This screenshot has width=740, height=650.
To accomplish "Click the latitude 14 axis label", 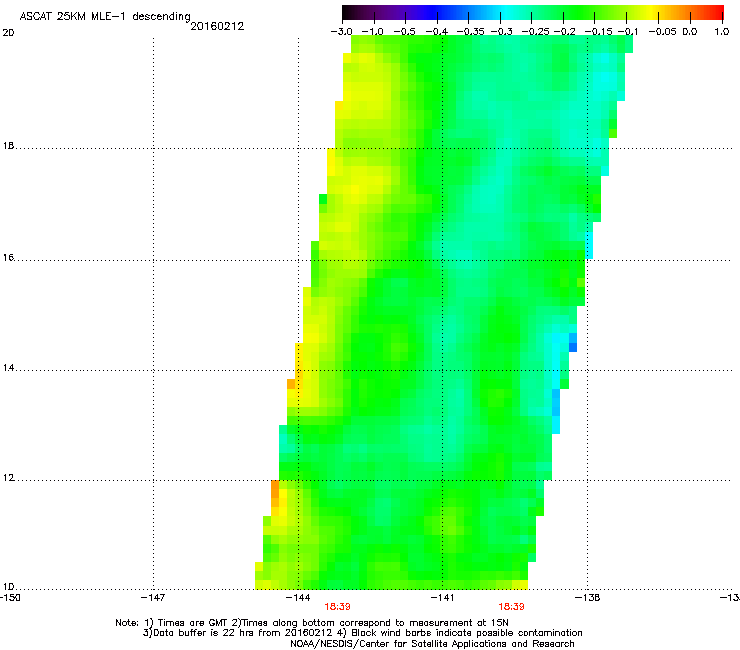I will tap(8, 368).
